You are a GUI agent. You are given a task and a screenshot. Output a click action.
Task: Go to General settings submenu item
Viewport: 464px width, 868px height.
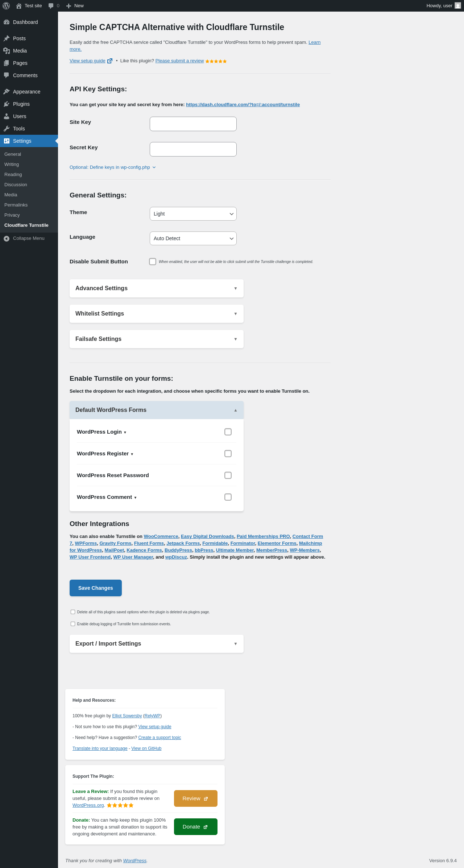pyautogui.click(x=13, y=154)
